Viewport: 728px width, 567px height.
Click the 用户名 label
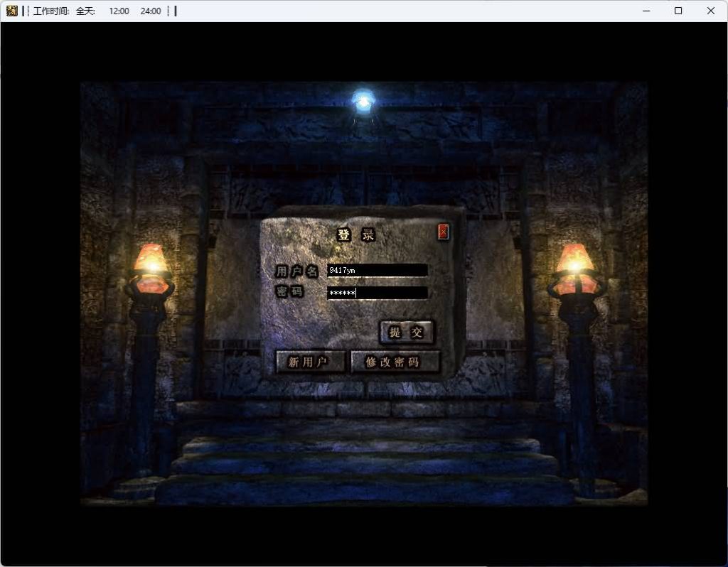tap(296, 271)
